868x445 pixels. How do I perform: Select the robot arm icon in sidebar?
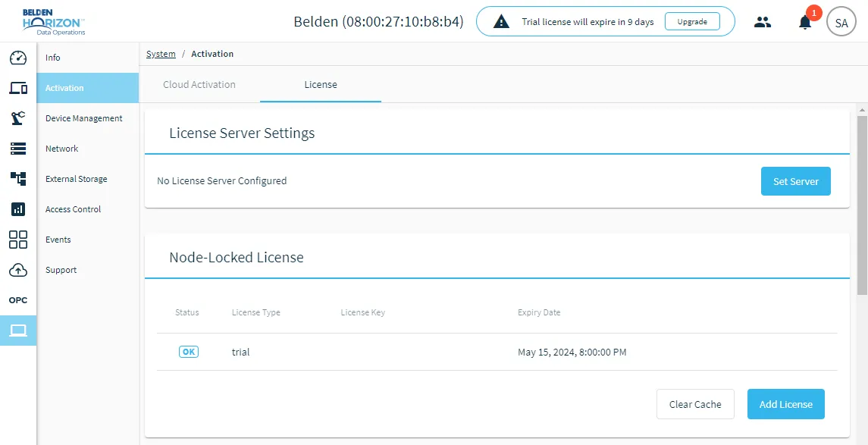(18, 118)
